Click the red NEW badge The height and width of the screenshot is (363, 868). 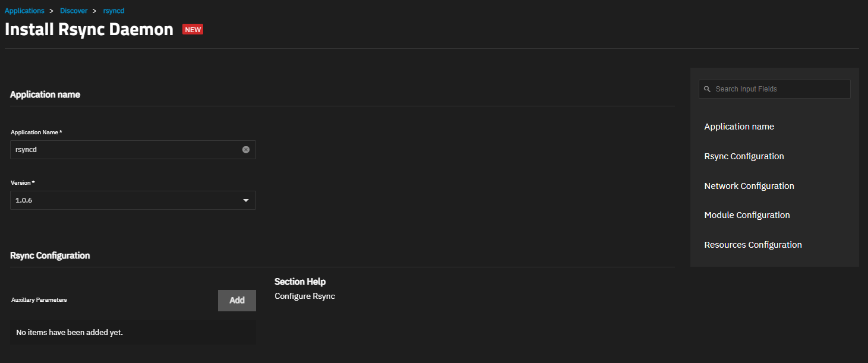pos(192,29)
